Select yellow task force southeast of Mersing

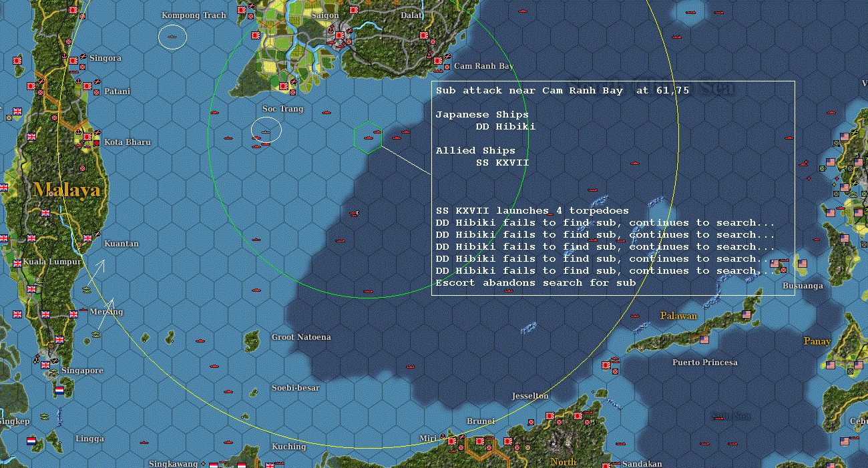pyautogui.click(x=96, y=335)
